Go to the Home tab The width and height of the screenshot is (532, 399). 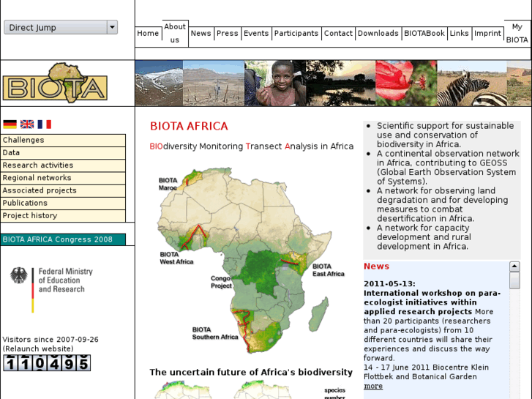click(148, 33)
